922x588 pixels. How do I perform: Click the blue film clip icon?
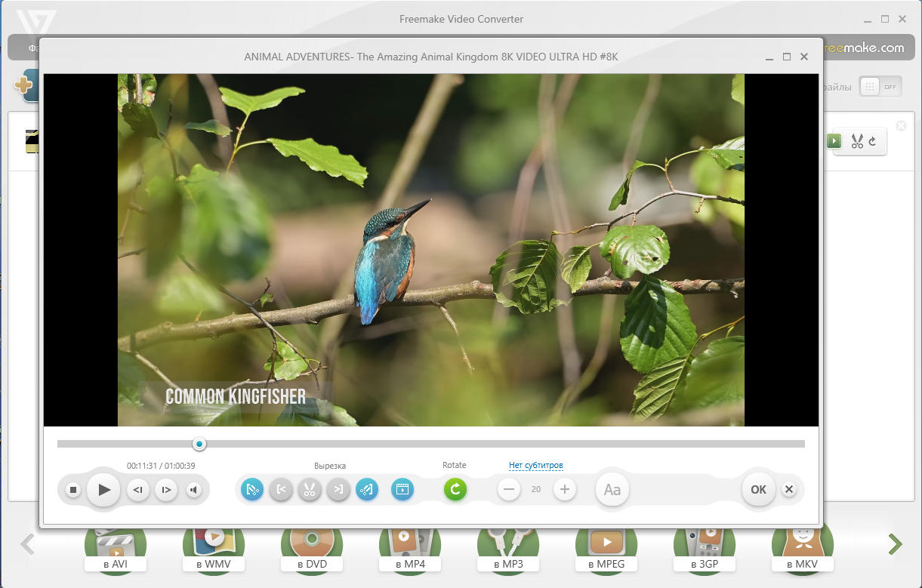click(x=402, y=490)
